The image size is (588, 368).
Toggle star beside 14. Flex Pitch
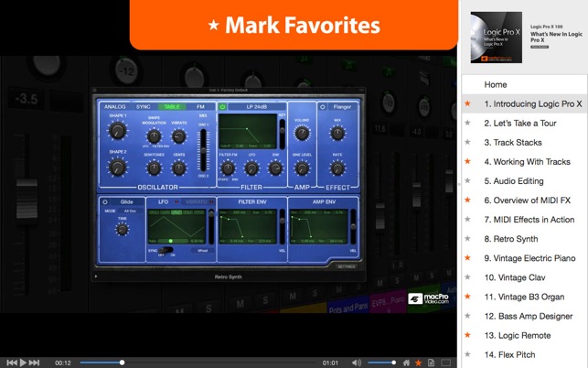(467, 354)
